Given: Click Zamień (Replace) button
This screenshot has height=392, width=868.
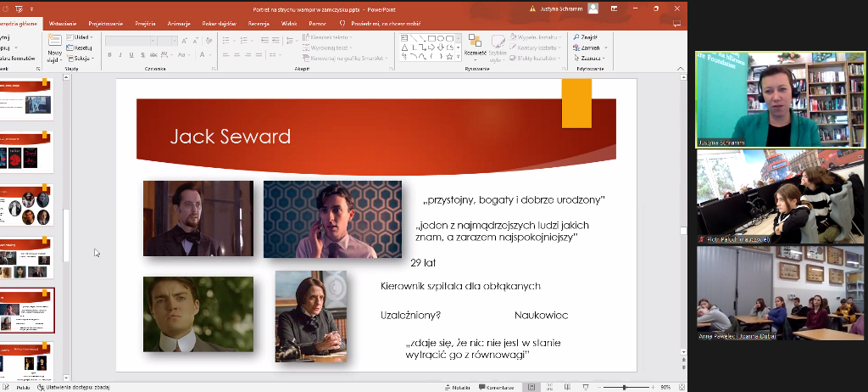Looking at the screenshot, I should pyautogui.click(x=588, y=48).
